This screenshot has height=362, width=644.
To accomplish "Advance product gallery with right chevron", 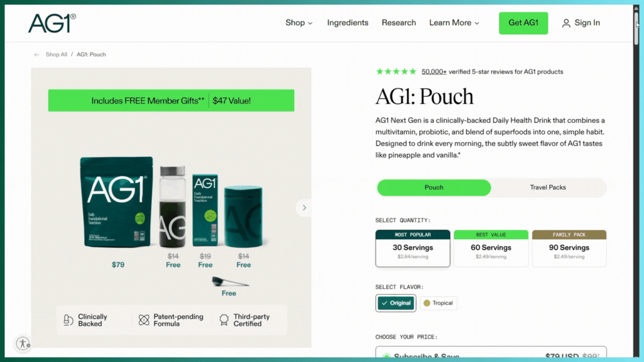I will [304, 208].
